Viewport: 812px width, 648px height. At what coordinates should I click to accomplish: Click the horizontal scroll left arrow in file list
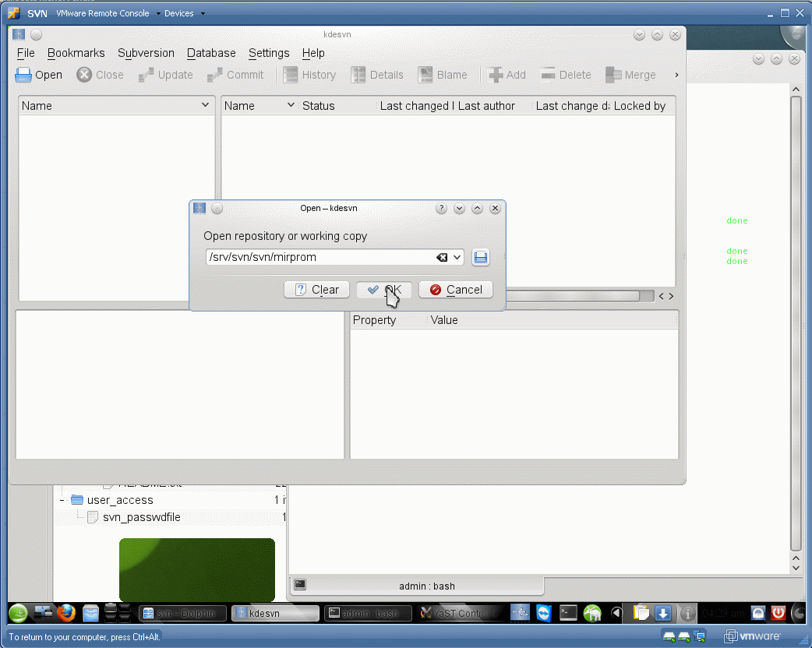(662, 296)
